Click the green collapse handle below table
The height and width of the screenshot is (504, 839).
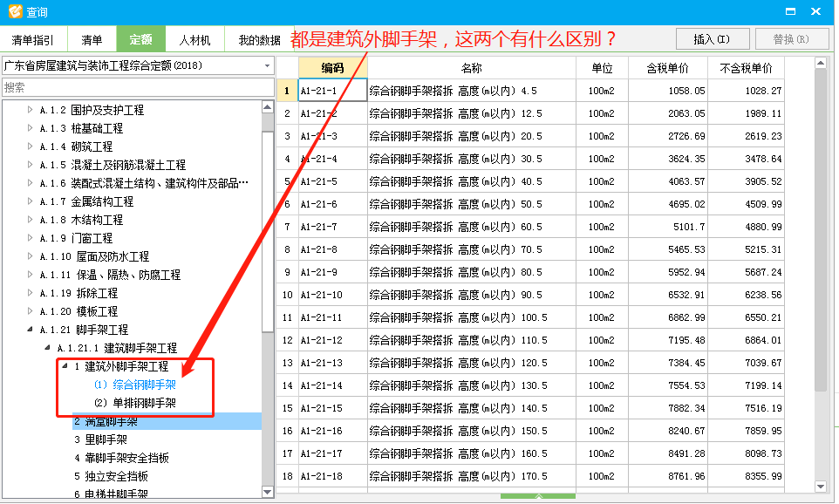pos(538,496)
